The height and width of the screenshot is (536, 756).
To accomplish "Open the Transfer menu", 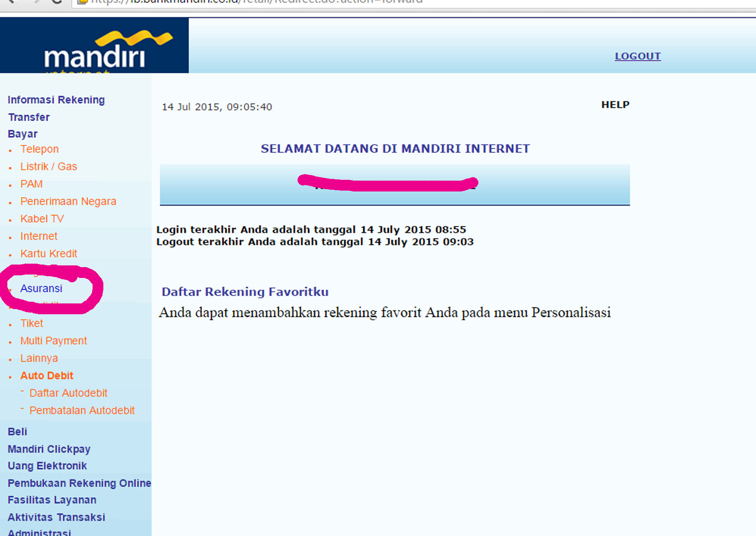I will (29, 117).
